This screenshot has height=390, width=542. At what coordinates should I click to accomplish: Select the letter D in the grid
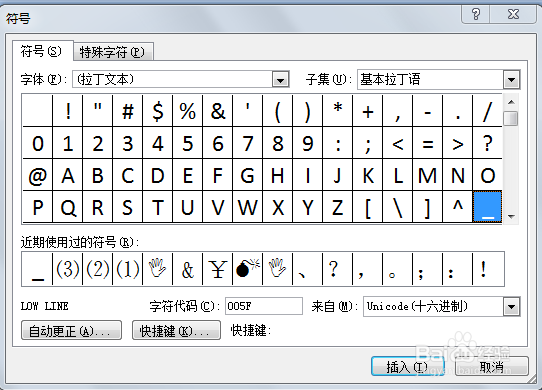(158, 175)
